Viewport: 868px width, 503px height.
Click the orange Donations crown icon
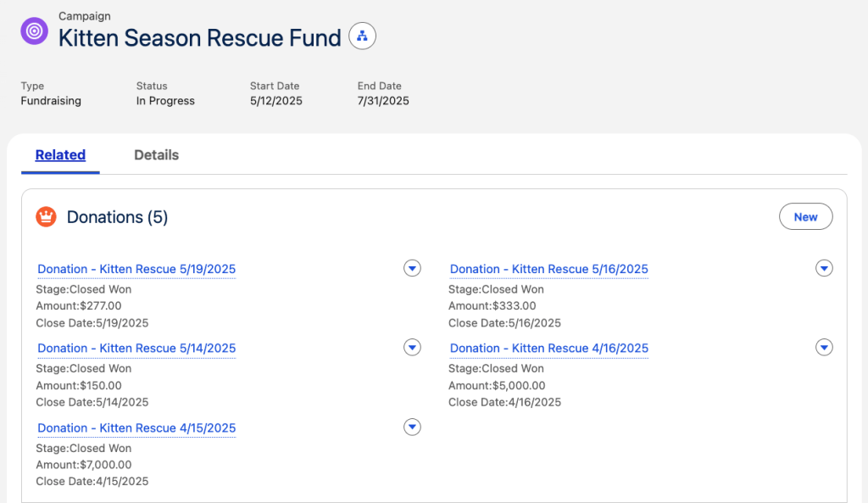pyautogui.click(x=46, y=217)
